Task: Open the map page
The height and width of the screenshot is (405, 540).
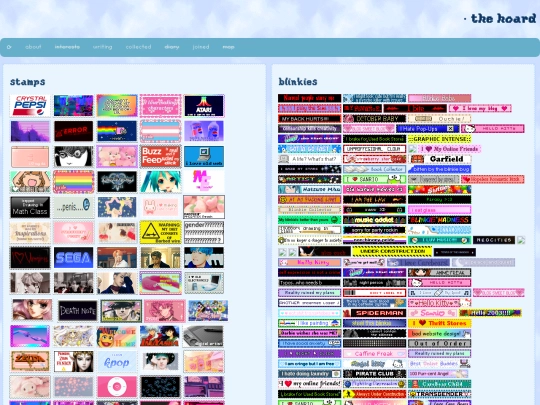Action: pos(228,47)
